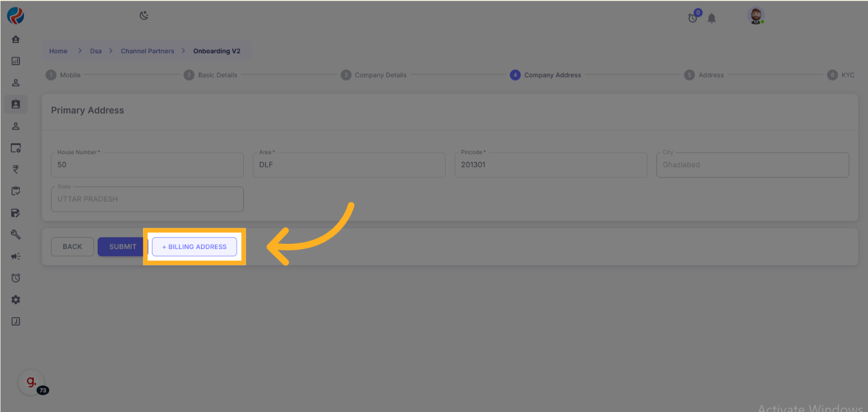Open Channel Partners breadcrumb link
Viewport: 868px width, 412px height.
tap(147, 51)
